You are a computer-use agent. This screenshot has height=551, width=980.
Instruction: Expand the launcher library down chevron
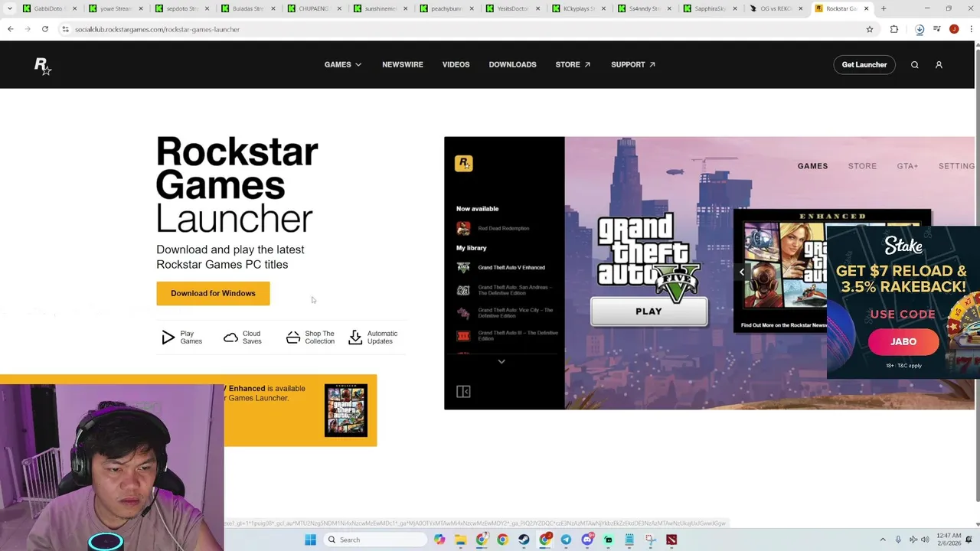[501, 361]
